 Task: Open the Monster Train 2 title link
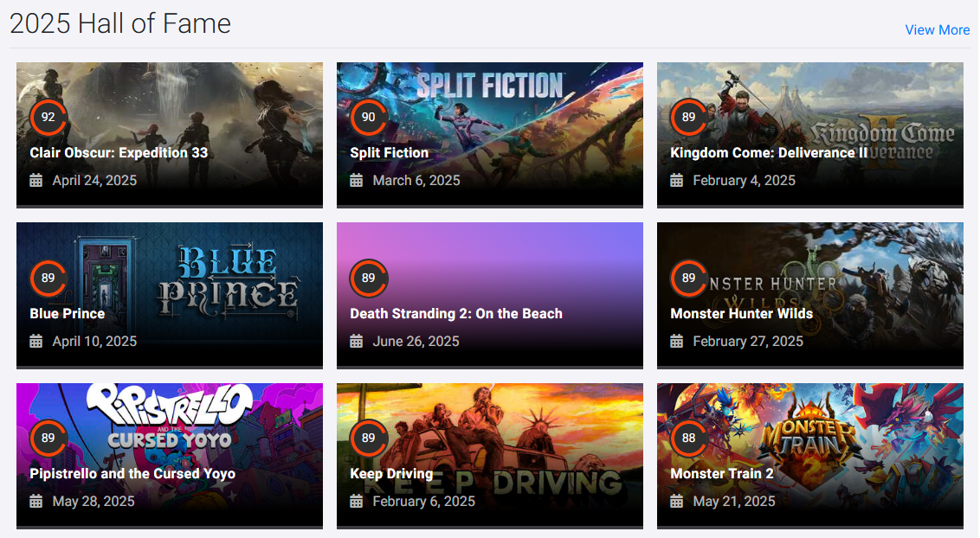[x=722, y=474]
